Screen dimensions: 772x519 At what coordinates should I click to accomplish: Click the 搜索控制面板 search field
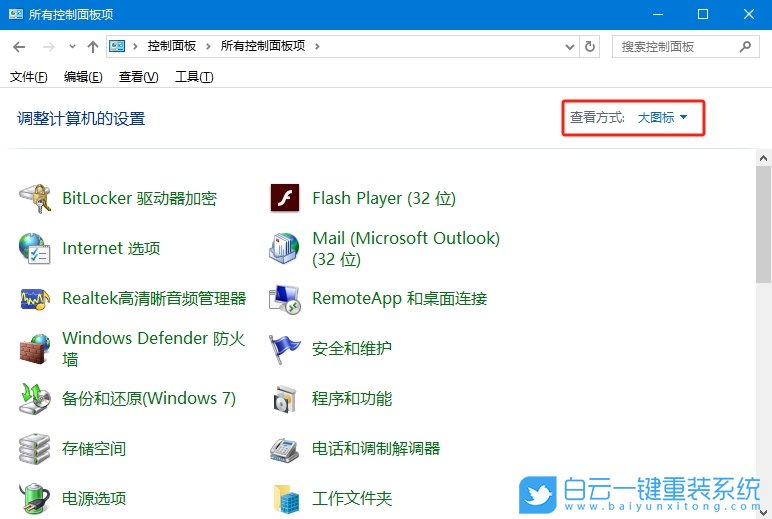685,46
